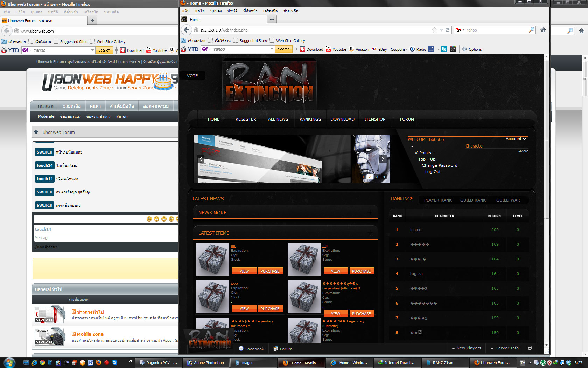
Task: Expand the Server Info footer panel
Action: [x=505, y=348]
